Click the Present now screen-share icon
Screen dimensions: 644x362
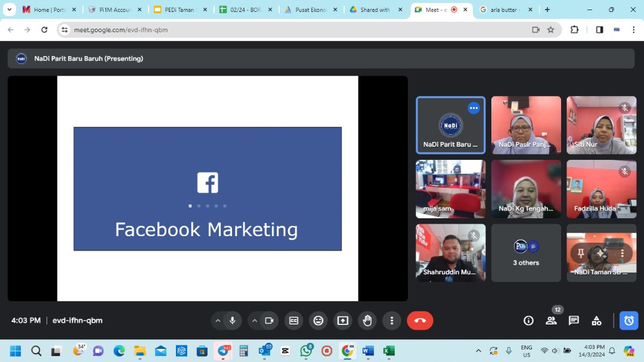pos(343,320)
